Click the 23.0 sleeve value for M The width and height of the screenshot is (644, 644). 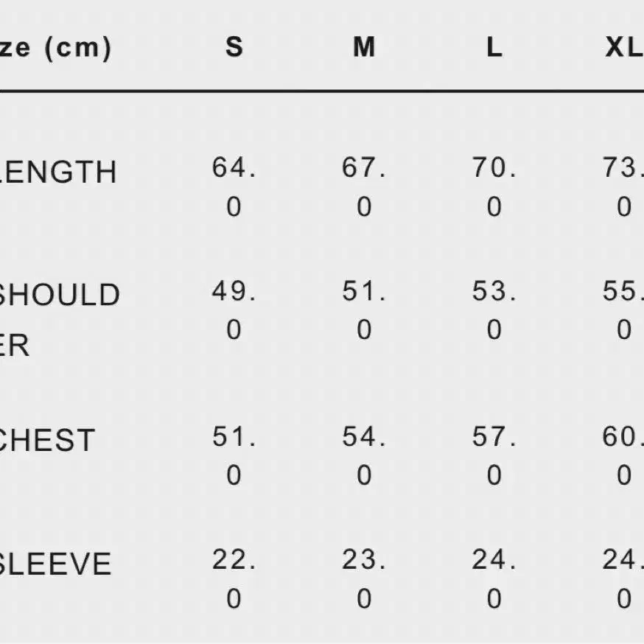point(364,578)
